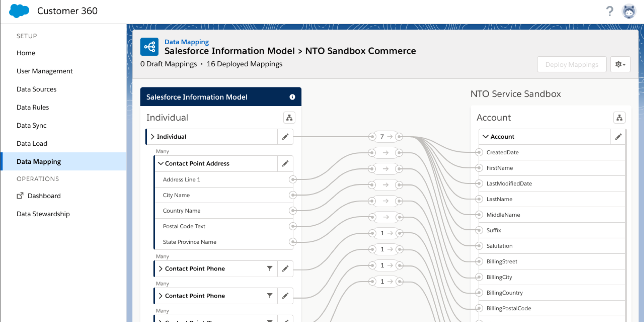The height and width of the screenshot is (322, 644).
Task: Go to Data Rules
Action: [33, 107]
